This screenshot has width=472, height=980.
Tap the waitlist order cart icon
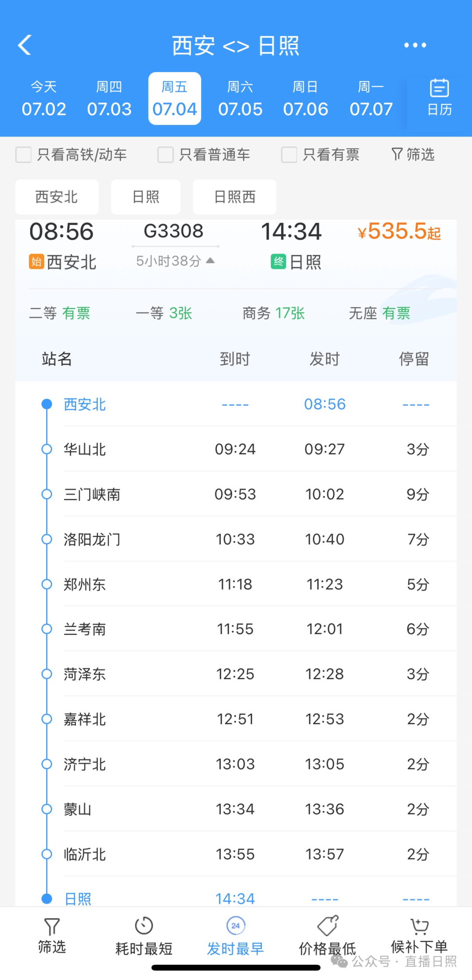419,926
